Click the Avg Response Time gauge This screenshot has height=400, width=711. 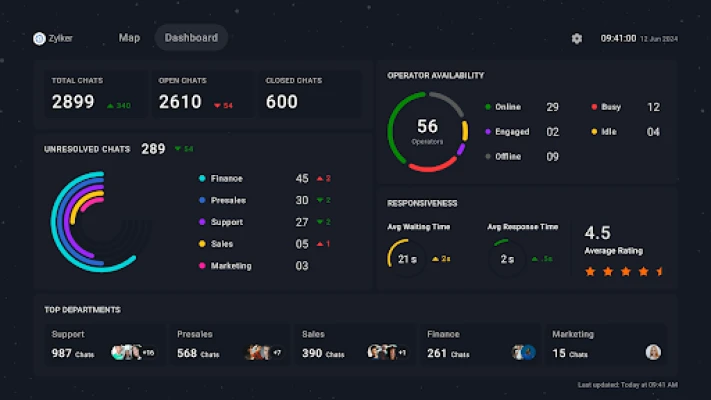507,258
